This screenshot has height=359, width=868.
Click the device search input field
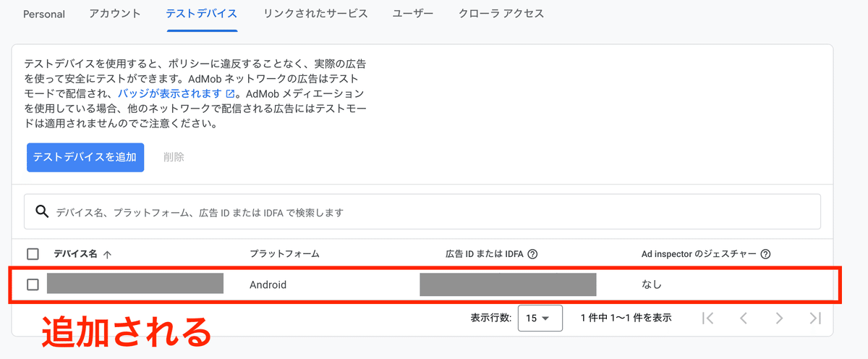434,212
